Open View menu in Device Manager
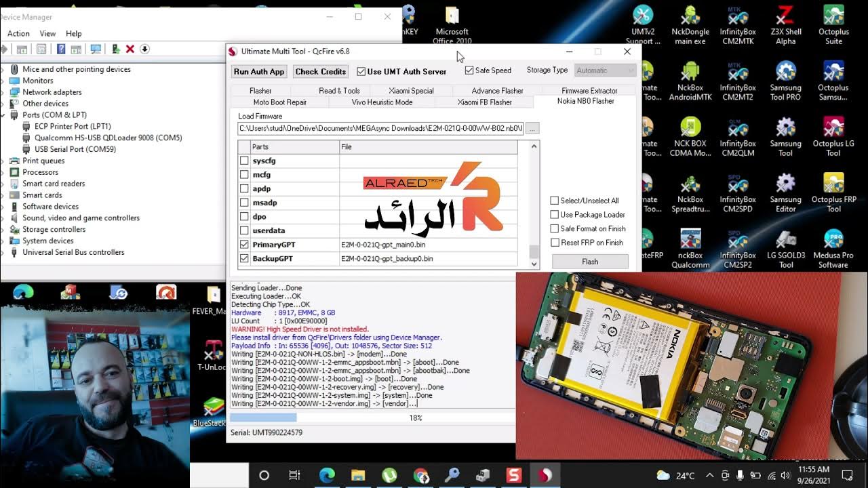 [x=47, y=33]
